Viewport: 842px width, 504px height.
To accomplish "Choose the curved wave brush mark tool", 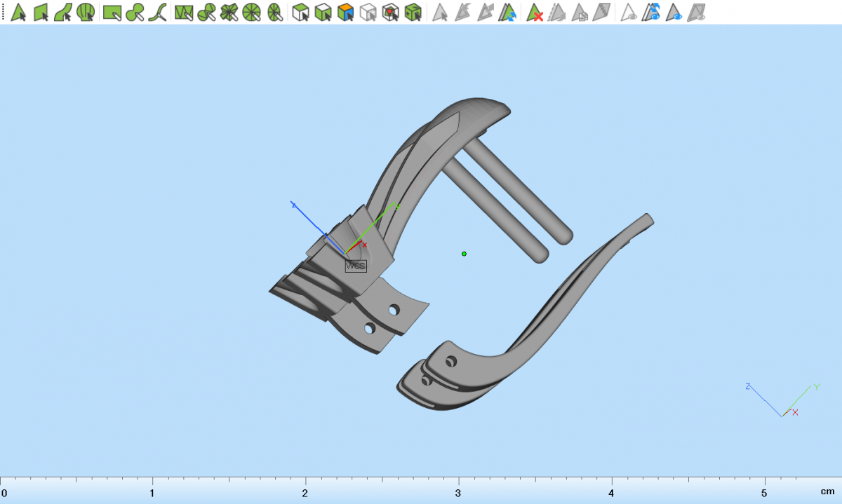I will (158, 12).
